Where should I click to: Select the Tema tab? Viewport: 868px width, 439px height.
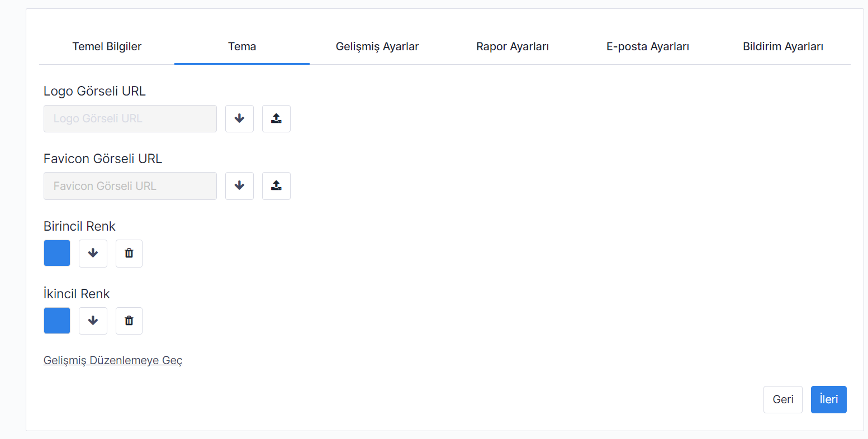242,47
